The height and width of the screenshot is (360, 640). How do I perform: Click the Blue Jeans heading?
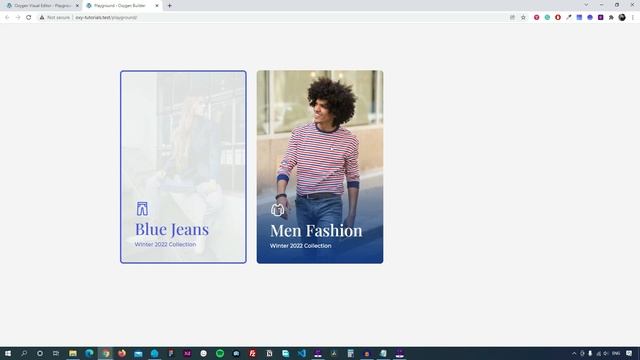172,229
